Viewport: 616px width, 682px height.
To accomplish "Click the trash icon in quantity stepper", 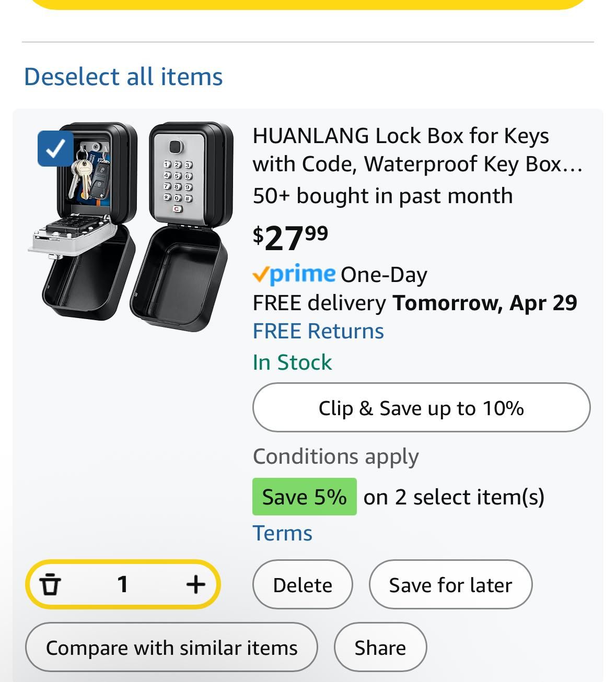I will coord(50,584).
